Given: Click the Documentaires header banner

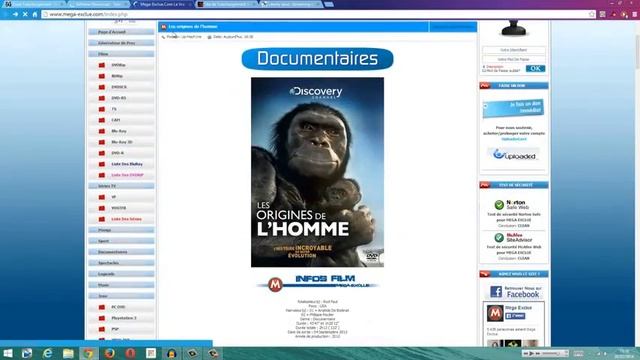Looking at the screenshot, I should point(318,59).
